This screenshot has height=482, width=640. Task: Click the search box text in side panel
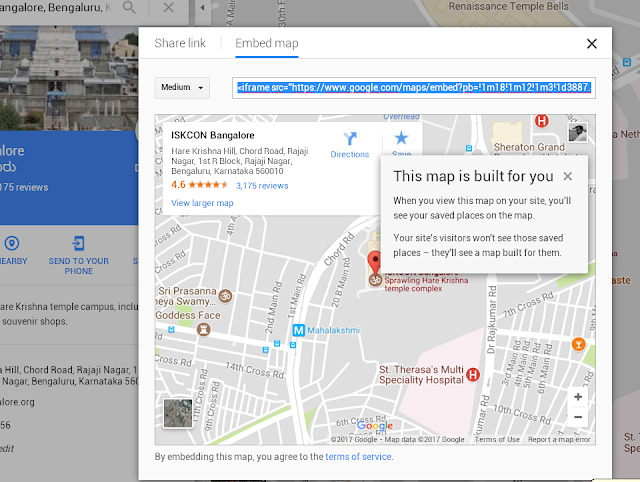pos(56,7)
